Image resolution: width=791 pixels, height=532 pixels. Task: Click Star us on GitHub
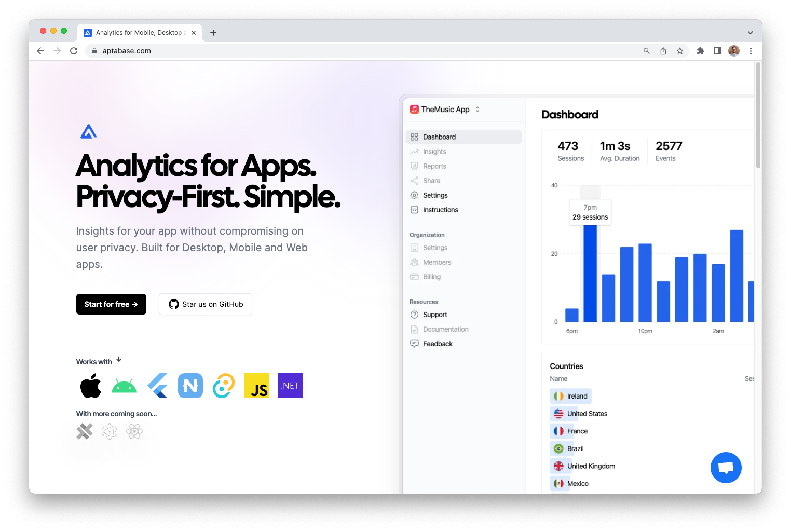pos(206,304)
